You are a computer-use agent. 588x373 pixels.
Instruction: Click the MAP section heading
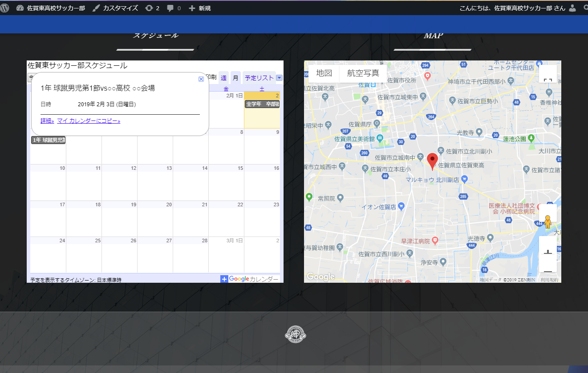click(433, 36)
